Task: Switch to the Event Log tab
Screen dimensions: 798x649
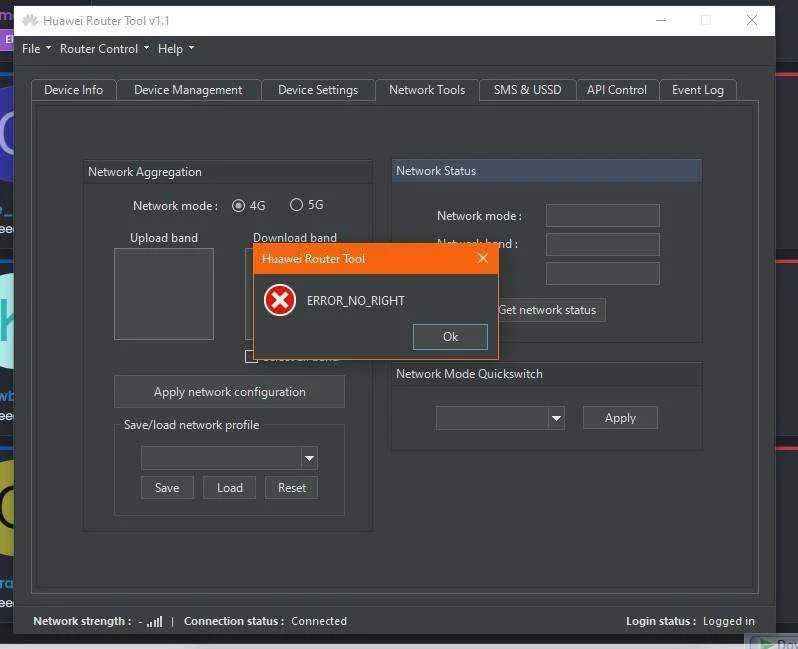Action: [698, 90]
